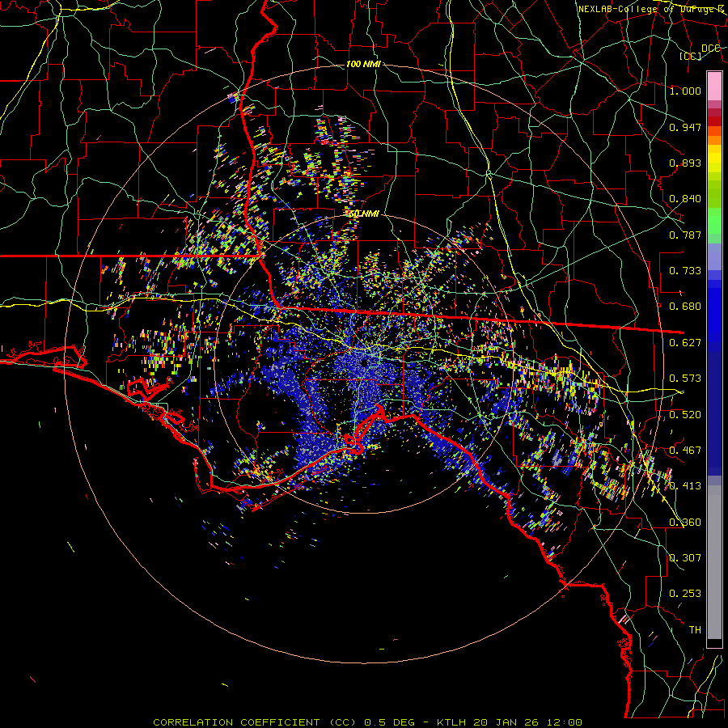Image resolution: width=728 pixels, height=728 pixels.
Task: Click the pink segment of the color bar
Action: coord(714,86)
